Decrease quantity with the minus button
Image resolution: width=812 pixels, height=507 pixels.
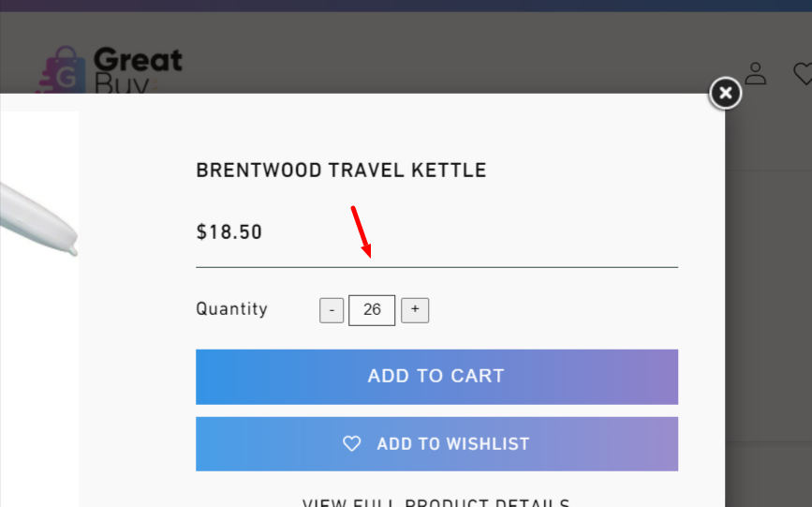pyautogui.click(x=332, y=310)
